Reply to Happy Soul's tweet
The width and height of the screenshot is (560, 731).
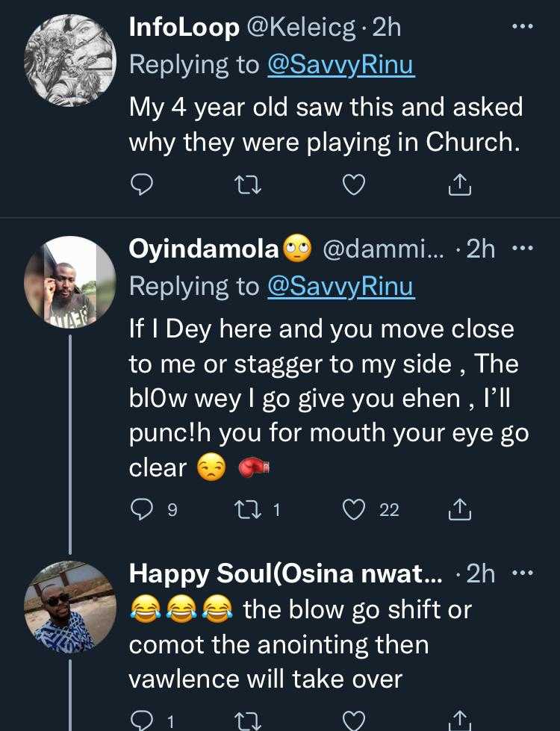point(141,721)
